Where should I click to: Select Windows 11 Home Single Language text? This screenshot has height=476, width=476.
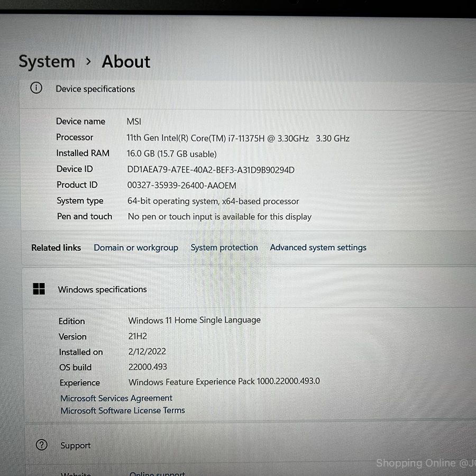(x=194, y=321)
